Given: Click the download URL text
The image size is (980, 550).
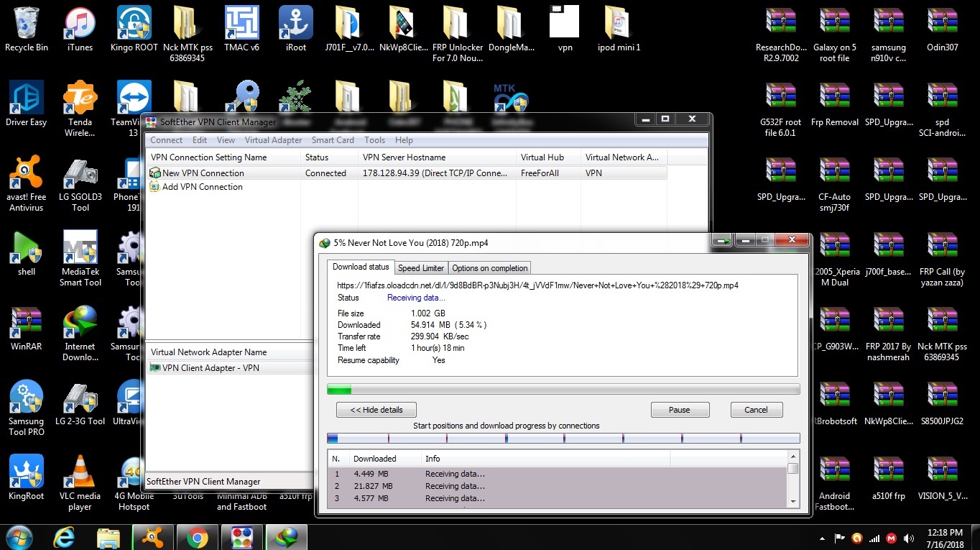Looking at the screenshot, I should 537,285.
